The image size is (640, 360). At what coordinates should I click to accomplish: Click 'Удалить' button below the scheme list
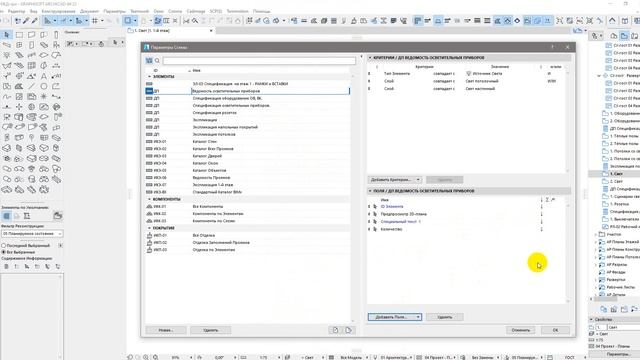coord(211,330)
